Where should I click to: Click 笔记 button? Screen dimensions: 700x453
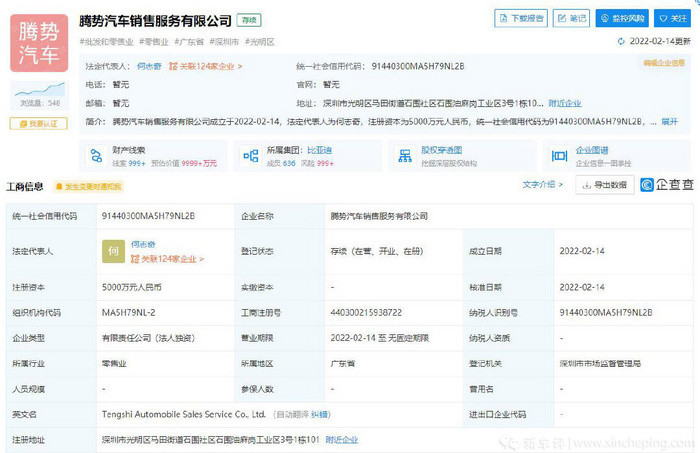click(571, 18)
